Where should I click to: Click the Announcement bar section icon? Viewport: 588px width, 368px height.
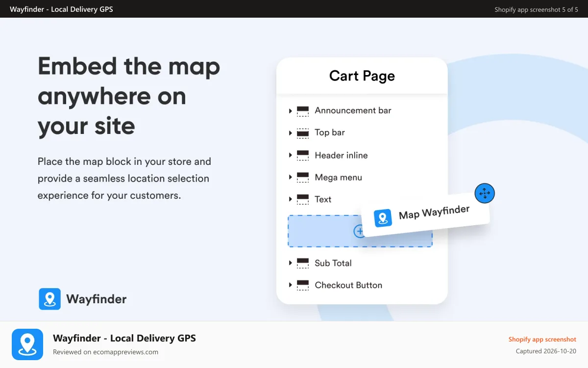coord(303,111)
